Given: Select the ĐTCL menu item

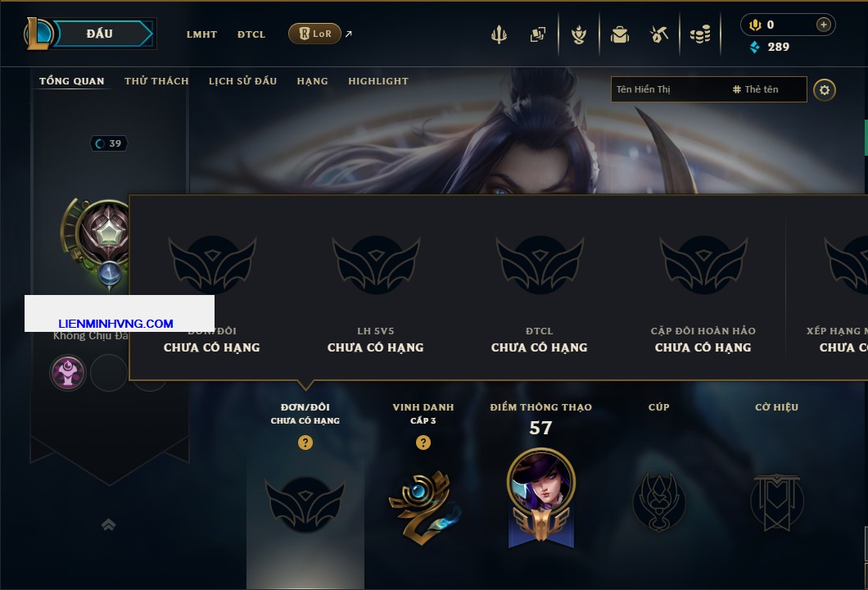Looking at the screenshot, I should coord(251,34).
